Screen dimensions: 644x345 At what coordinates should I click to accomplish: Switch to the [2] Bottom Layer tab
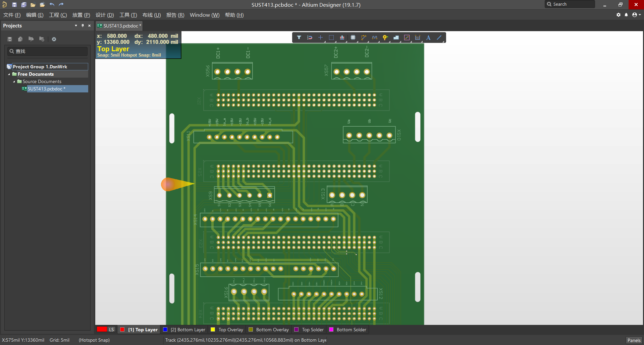click(x=184, y=330)
